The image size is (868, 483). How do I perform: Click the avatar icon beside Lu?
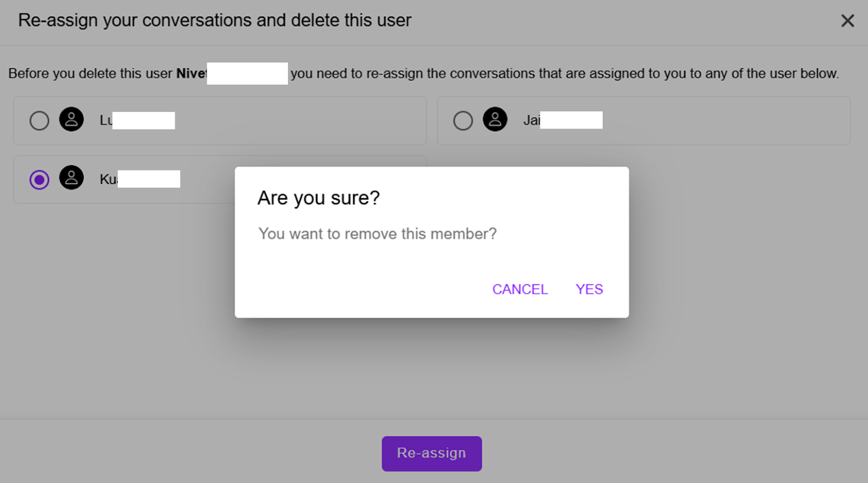point(72,119)
